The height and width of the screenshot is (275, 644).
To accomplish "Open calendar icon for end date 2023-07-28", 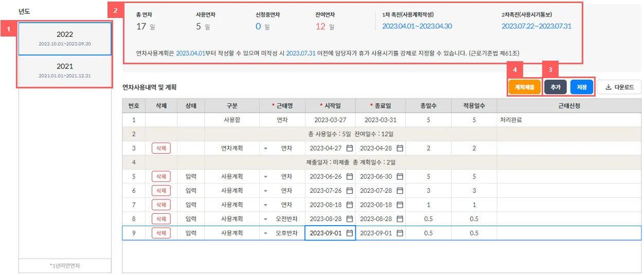I will (x=400, y=191).
